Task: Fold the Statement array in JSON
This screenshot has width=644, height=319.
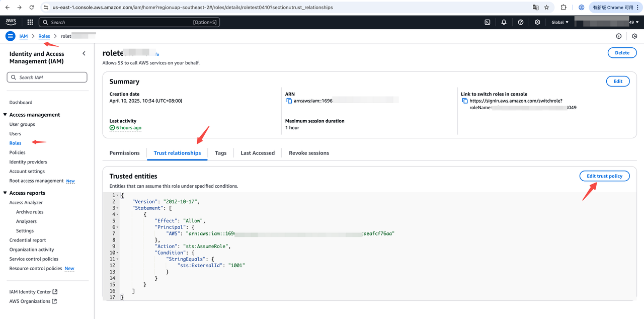Action: [x=117, y=208]
